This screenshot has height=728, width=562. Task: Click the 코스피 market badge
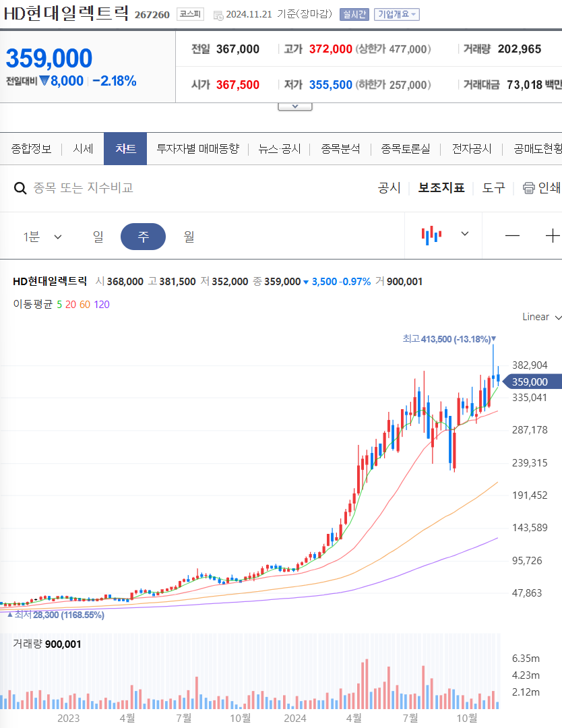pos(190,14)
